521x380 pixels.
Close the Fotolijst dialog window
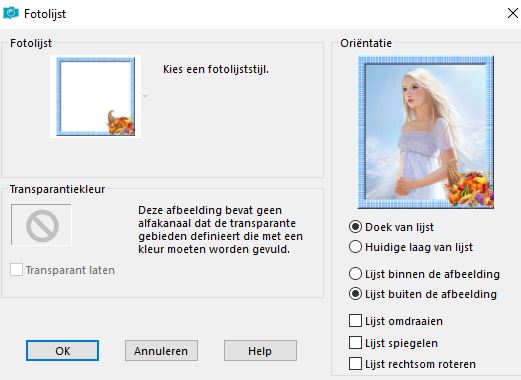[x=513, y=13]
